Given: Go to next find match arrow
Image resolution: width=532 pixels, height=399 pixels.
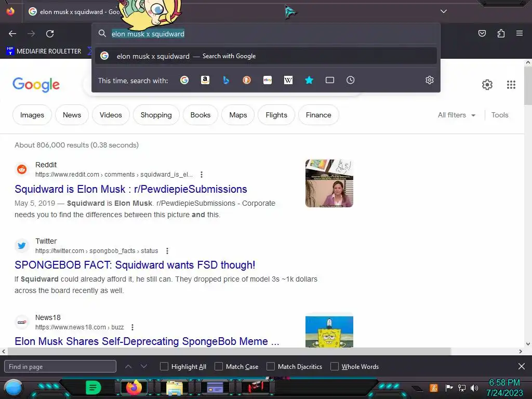Looking at the screenshot, I should [144, 366].
